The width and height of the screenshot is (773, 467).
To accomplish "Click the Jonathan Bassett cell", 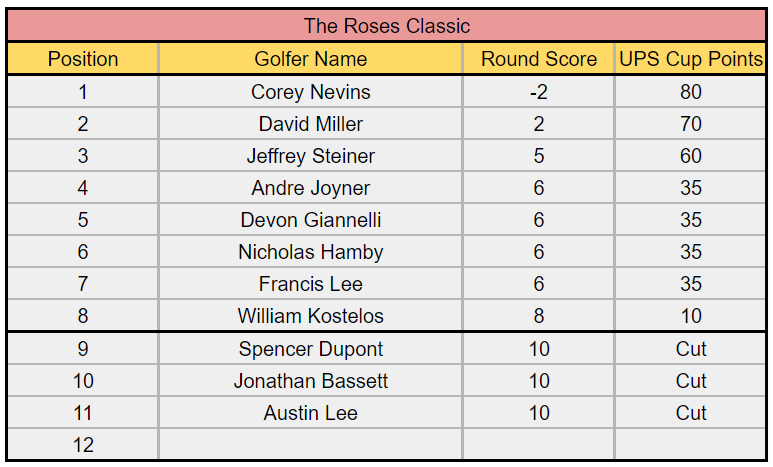I will tap(310, 381).
